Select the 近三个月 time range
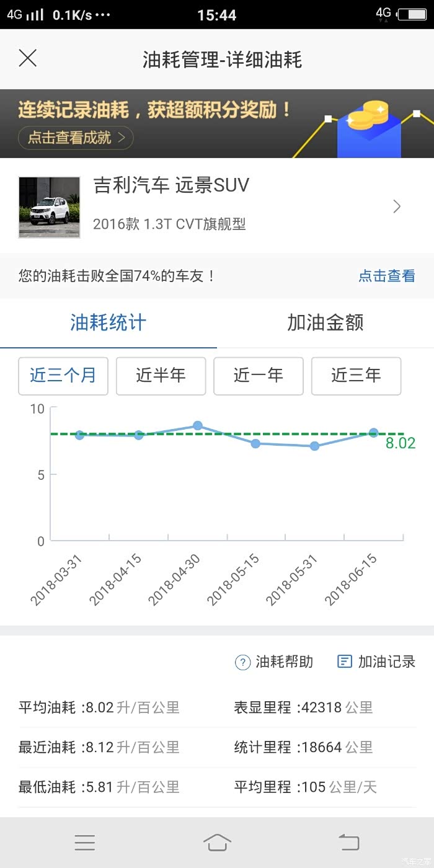The width and height of the screenshot is (434, 868). pyautogui.click(x=63, y=376)
